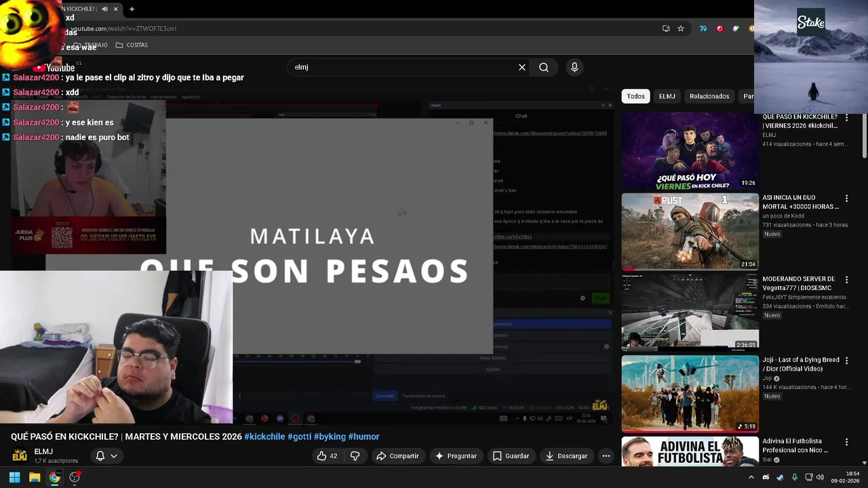Viewport: 868px width, 488px height.
Task: Open the ELMJ channel avatar
Action: tap(20, 455)
